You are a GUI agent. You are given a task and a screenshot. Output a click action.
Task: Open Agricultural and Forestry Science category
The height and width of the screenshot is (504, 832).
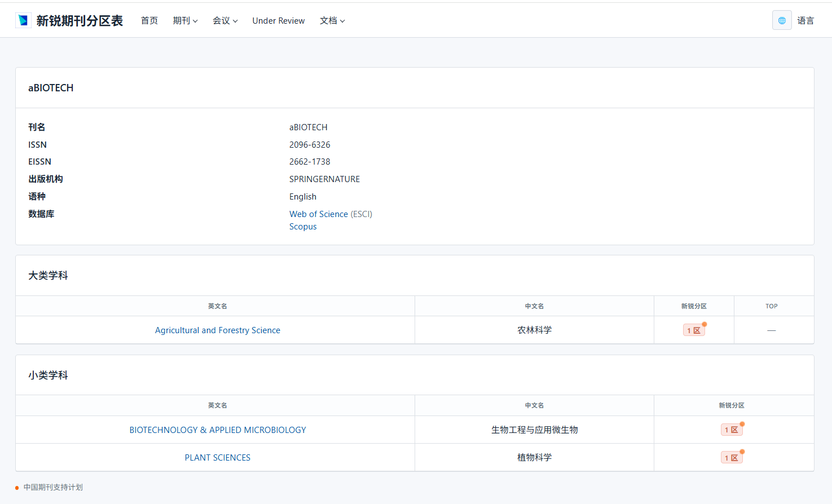[x=217, y=330]
